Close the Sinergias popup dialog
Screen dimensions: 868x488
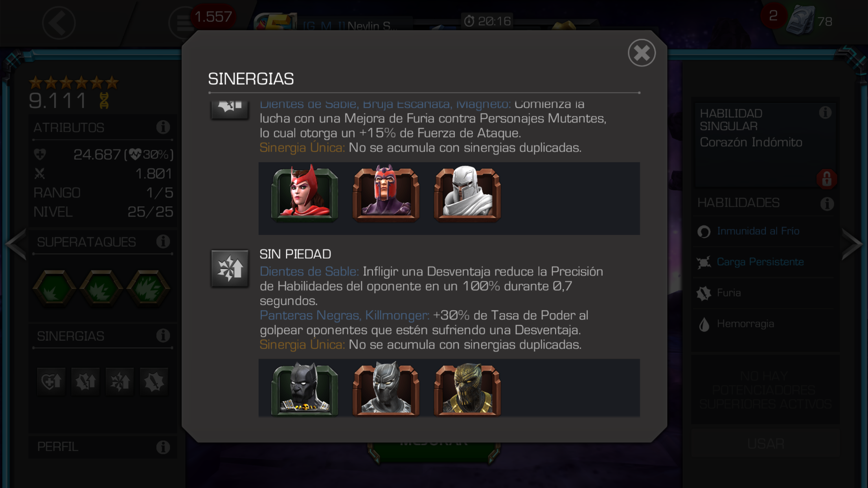coord(642,53)
